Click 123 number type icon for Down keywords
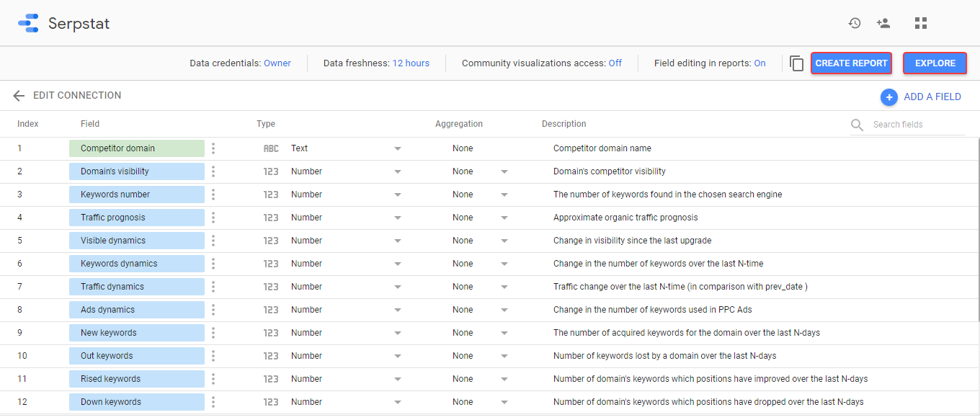Screen dimensions: 980x420 271,402
